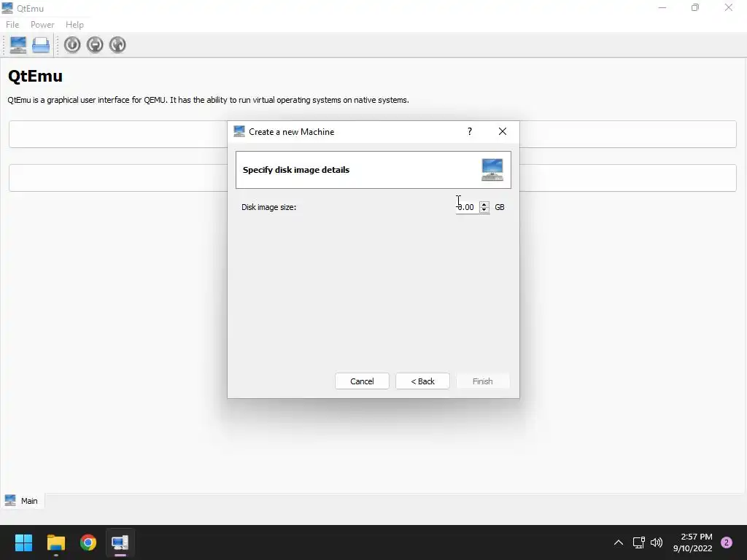747x560 pixels.
Task: Open the Help menu
Action: (75, 25)
